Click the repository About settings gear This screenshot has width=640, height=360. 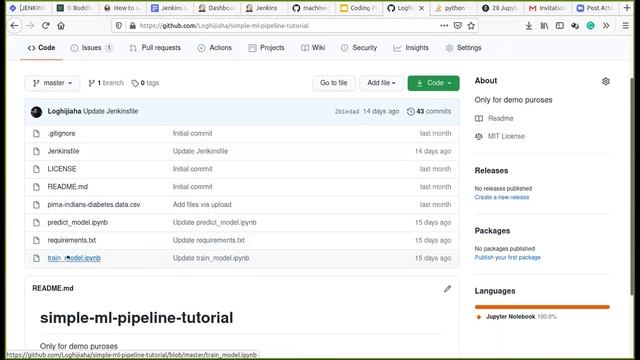[606, 81]
